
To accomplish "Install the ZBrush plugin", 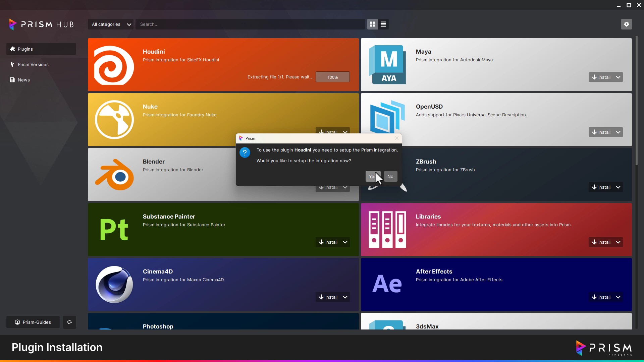I will [x=601, y=187].
